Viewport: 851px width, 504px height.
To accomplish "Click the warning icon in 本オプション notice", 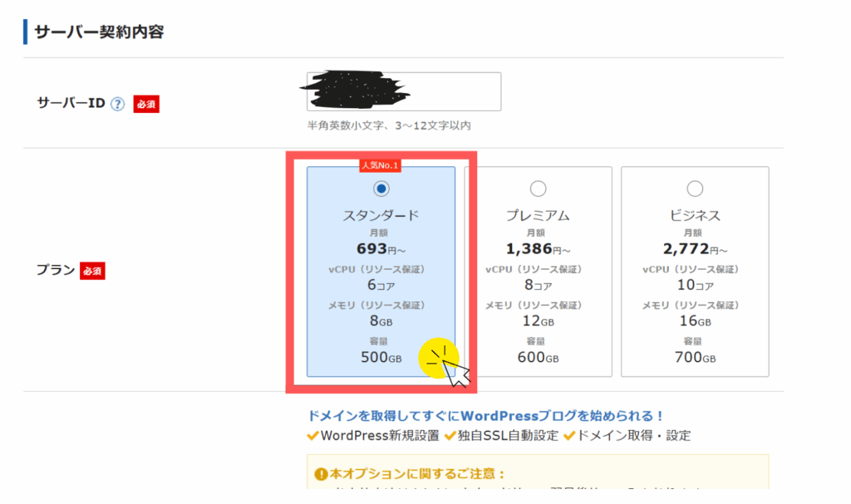I will [x=321, y=474].
